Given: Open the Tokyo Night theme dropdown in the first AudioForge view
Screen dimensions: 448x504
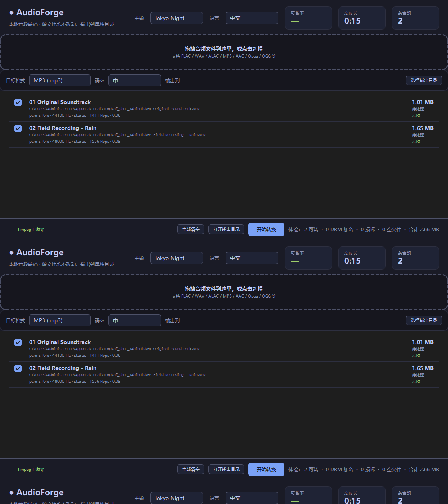Looking at the screenshot, I should pos(176,18).
